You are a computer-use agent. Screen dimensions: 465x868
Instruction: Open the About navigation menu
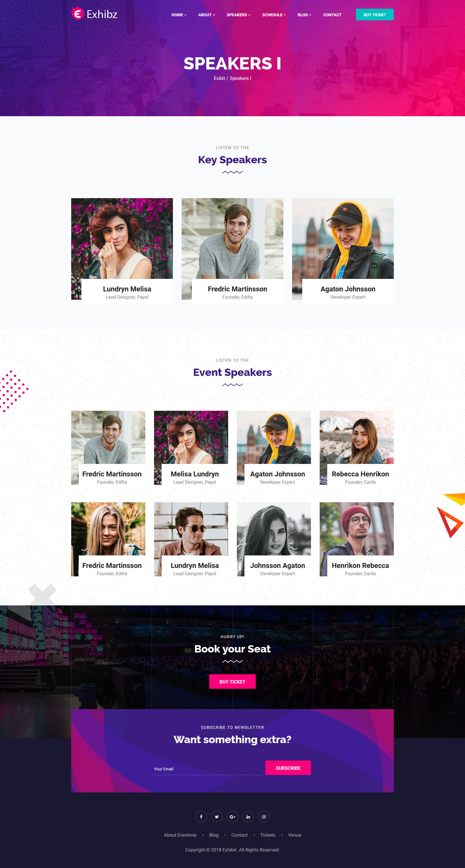[206, 15]
